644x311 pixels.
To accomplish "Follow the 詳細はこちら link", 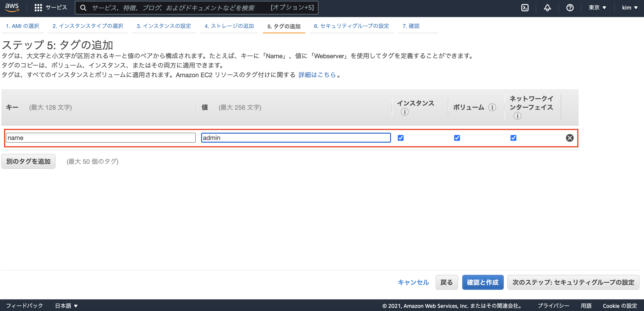I will 317,75.
